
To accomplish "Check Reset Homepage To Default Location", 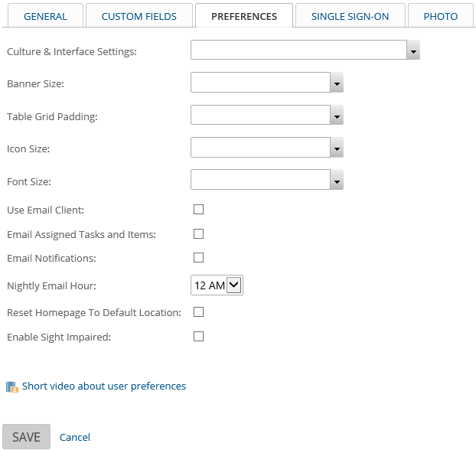I will point(198,311).
